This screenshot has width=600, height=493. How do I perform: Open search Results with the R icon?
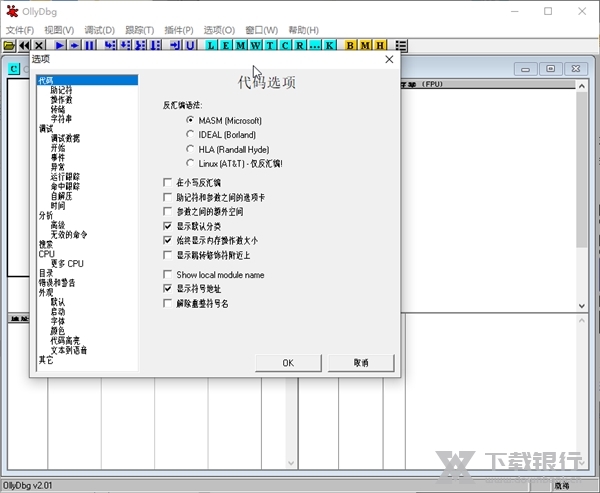click(x=300, y=46)
